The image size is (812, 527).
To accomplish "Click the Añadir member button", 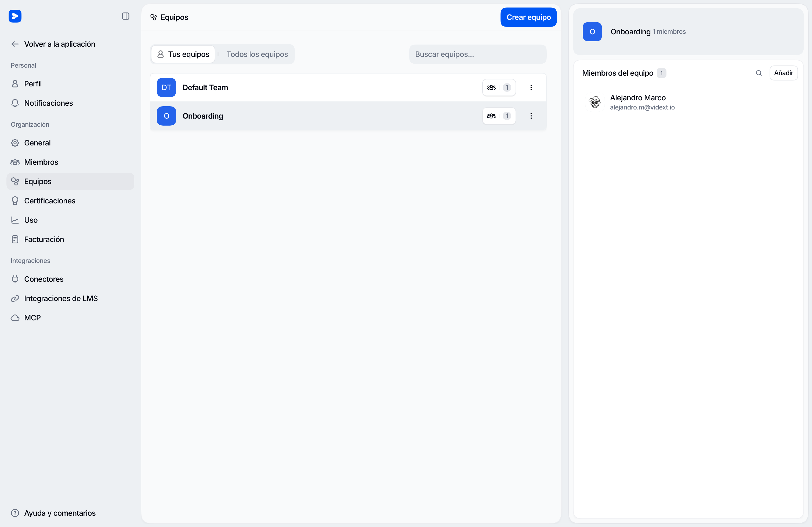I will [x=783, y=73].
